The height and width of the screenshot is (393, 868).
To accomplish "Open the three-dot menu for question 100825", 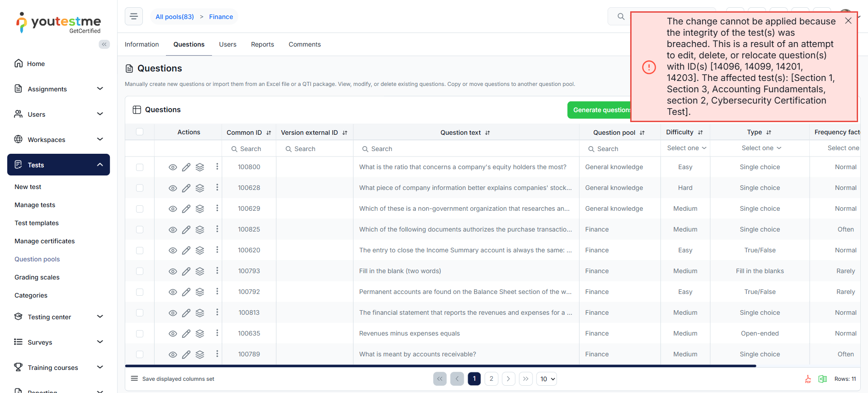I will point(217,229).
